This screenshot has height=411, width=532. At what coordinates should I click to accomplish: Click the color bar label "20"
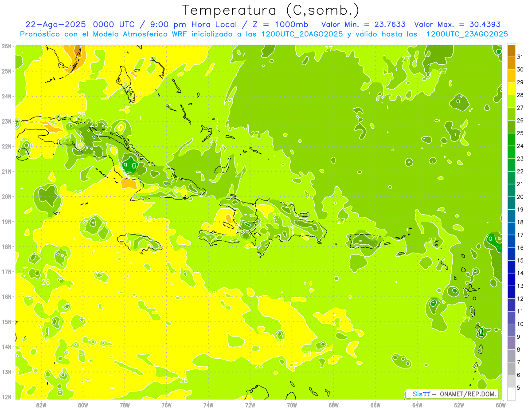pyautogui.click(x=520, y=197)
